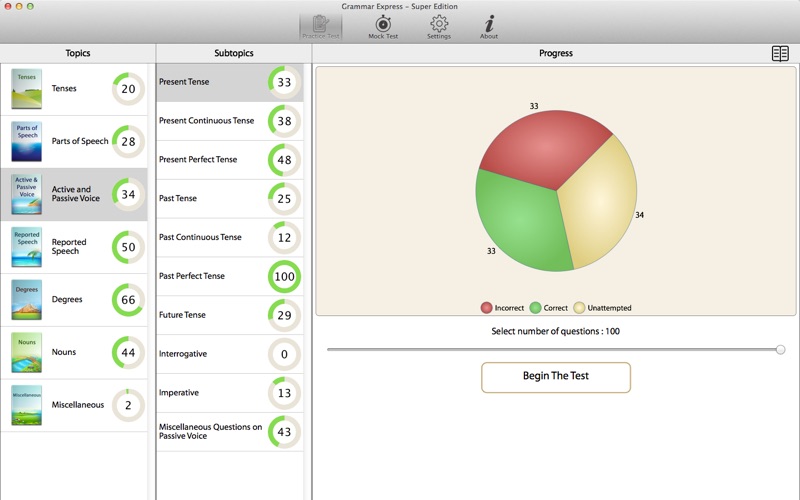Open the Settings gear icon

click(438, 26)
